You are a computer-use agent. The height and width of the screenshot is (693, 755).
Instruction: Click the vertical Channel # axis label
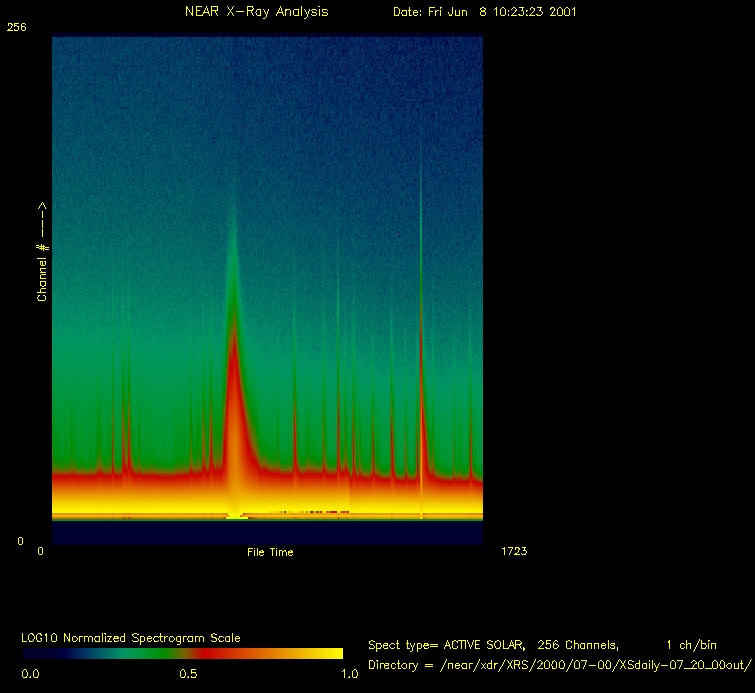[42, 252]
